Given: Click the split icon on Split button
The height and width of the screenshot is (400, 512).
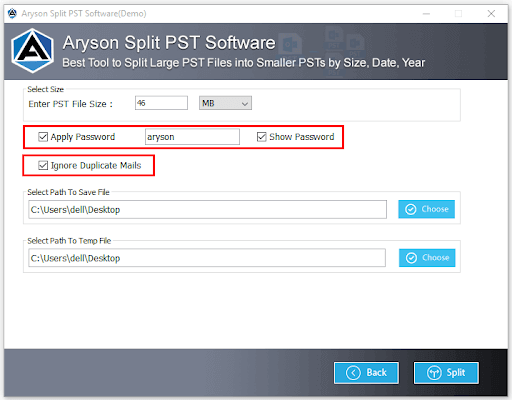Looking at the screenshot, I should tap(434, 373).
